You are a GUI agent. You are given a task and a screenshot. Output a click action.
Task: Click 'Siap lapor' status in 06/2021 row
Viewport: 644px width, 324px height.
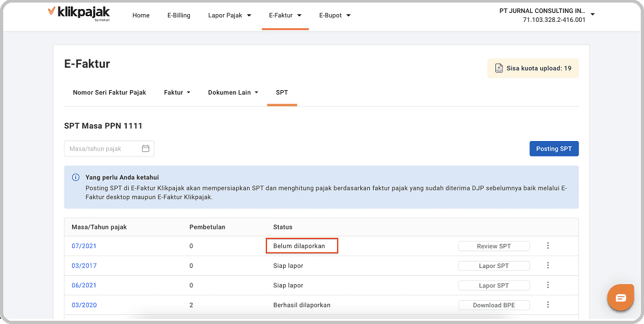tap(288, 285)
